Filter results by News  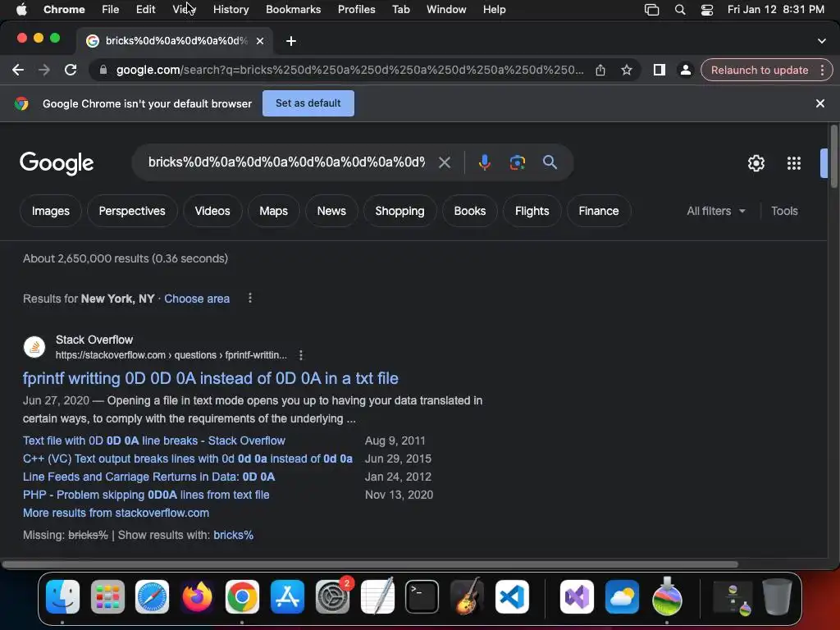[331, 211]
